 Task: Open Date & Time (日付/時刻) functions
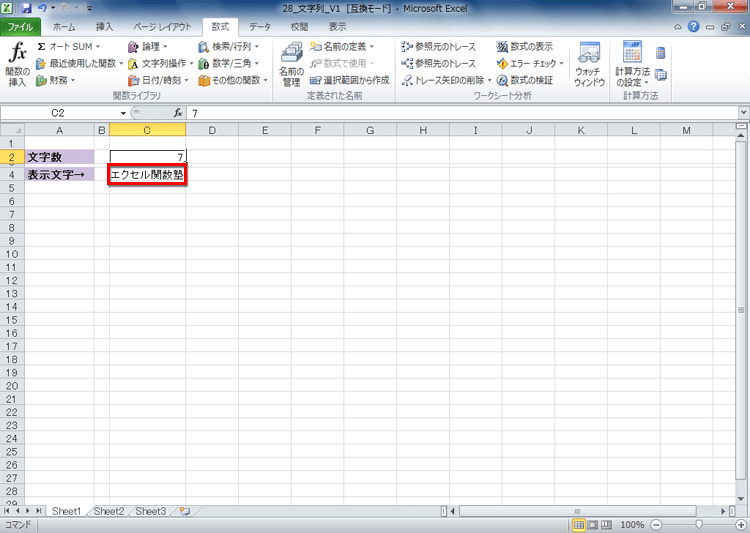point(158,80)
